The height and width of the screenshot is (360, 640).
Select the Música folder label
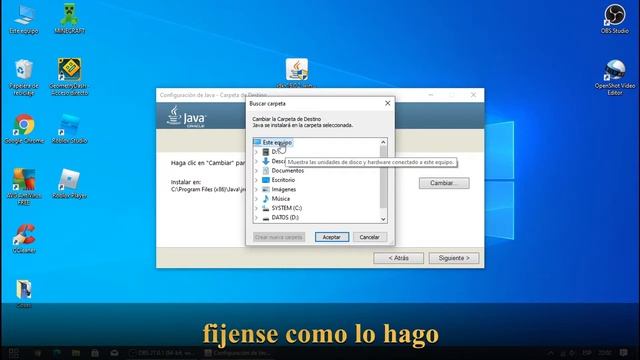pyautogui.click(x=281, y=199)
